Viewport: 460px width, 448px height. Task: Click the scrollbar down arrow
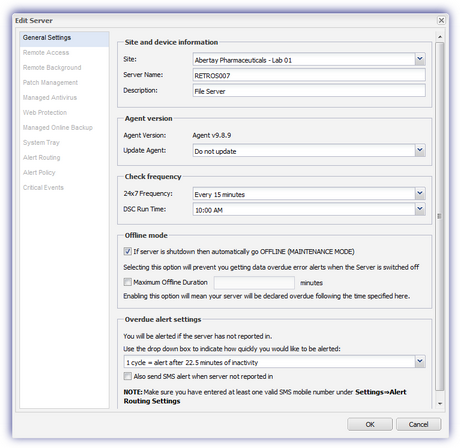[440, 403]
